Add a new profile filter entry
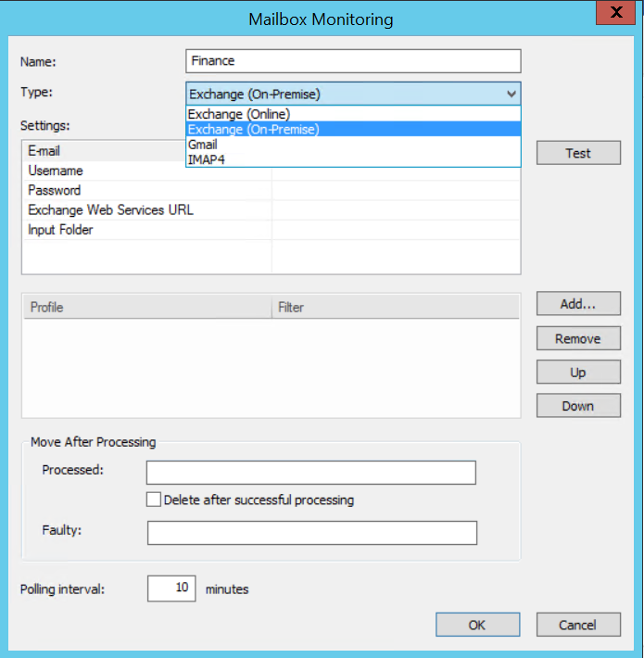This screenshot has width=644, height=658. pyautogui.click(x=578, y=303)
